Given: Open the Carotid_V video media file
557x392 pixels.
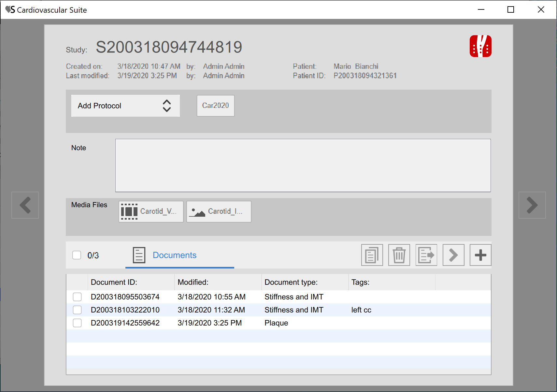Looking at the screenshot, I should (151, 211).
